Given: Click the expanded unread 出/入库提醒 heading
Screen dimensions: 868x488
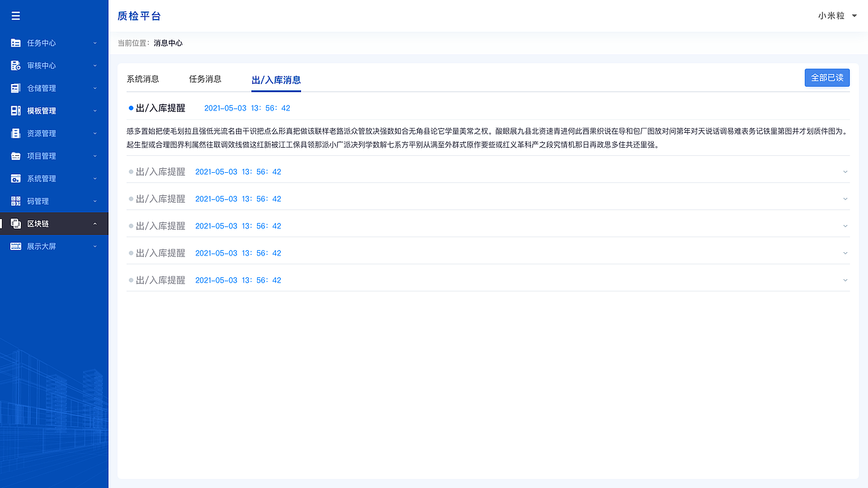Looking at the screenshot, I should pos(161,108).
